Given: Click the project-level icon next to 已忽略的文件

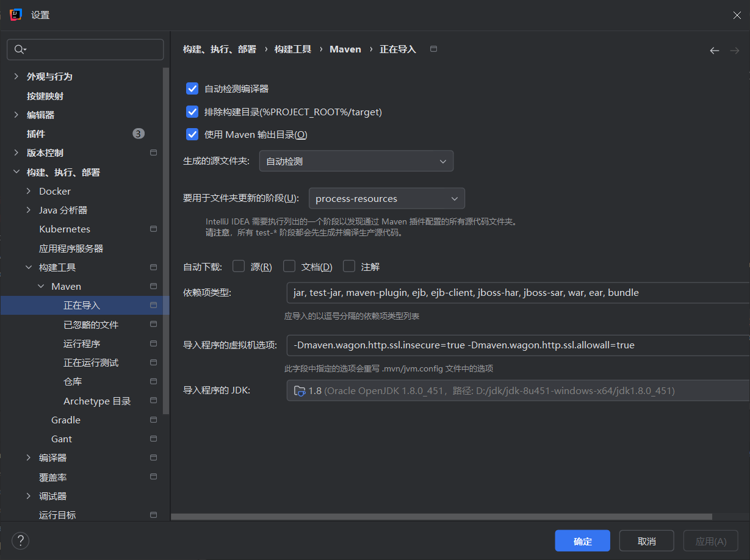Looking at the screenshot, I should tap(154, 325).
